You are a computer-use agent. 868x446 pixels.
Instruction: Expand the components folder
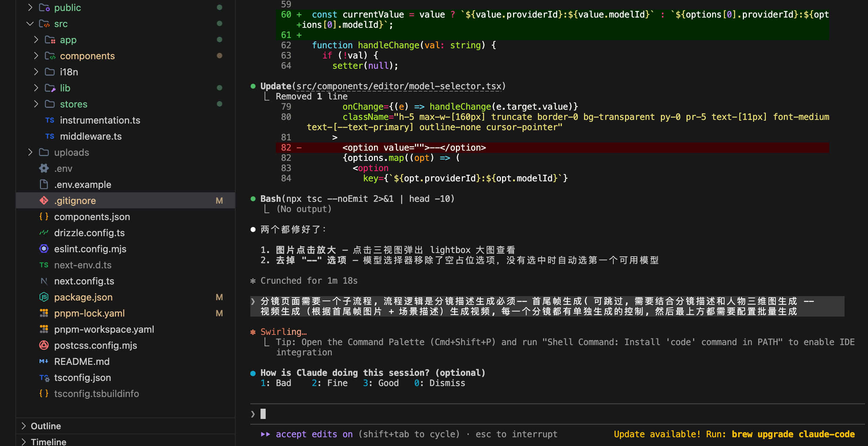point(36,56)
